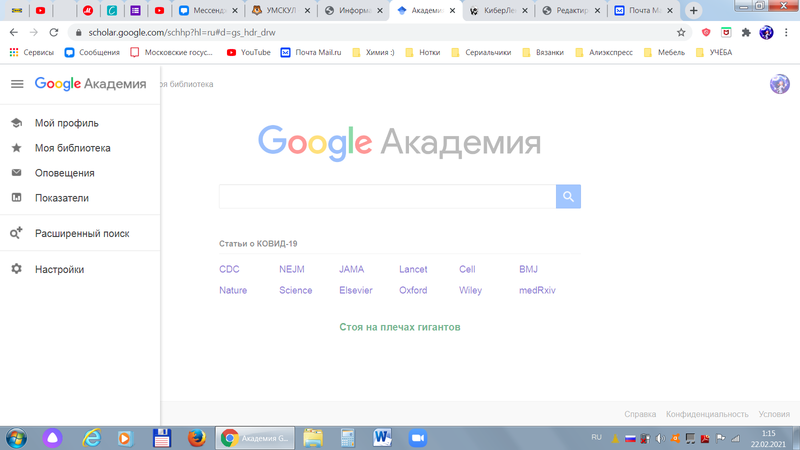800x450 pixels.
Task: Click the red shield extension icon
Action: pos(706,32)
